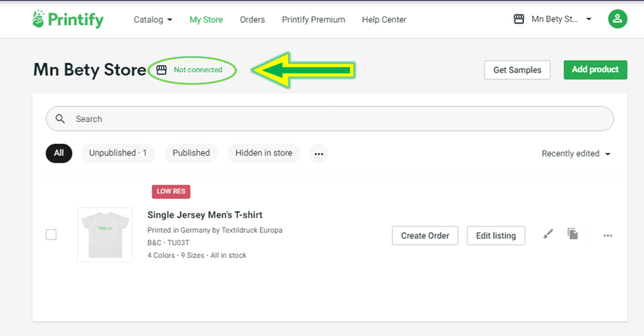The height and width of the screenshot is (336, 644).
Task: Click the Printify logo
Action: (68, 19)
